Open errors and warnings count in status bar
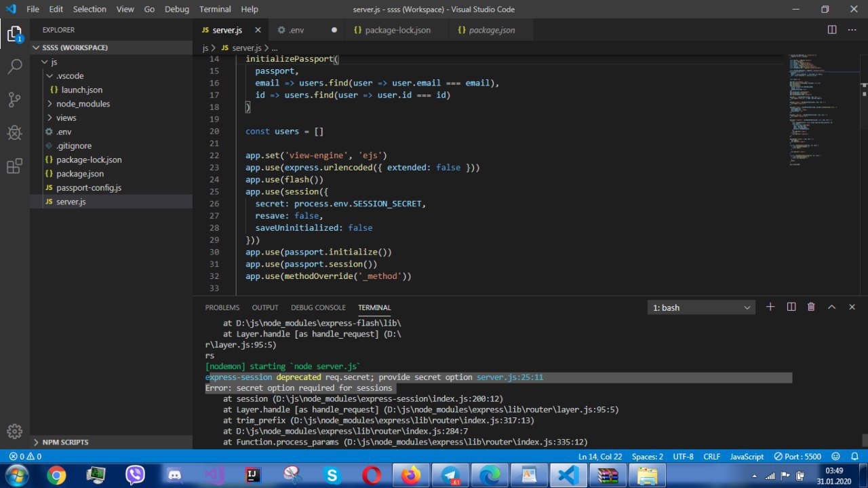Viewport: 868px width, 488px height. pos(25,457)
